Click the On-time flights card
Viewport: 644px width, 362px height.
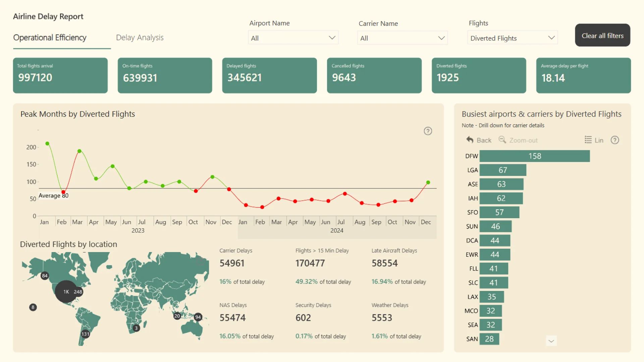coord(165,75)
